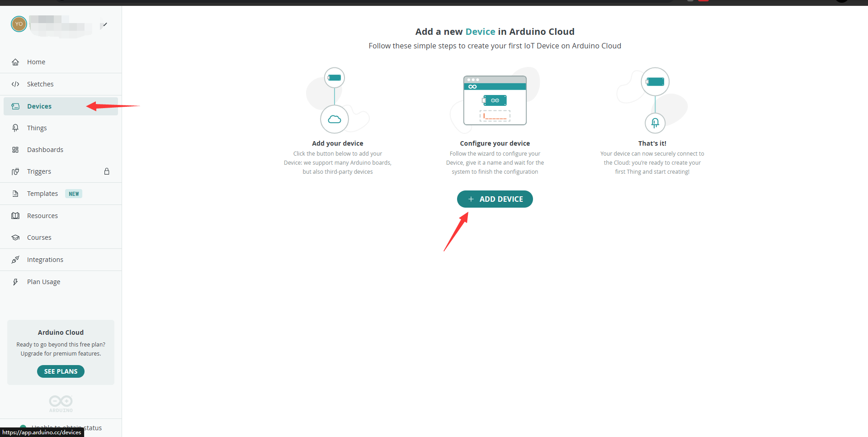Image resolution: width=868 pixels, height=437 pixels.
Task: Click the Triggers padlock icon
Action: pos(107,171)
